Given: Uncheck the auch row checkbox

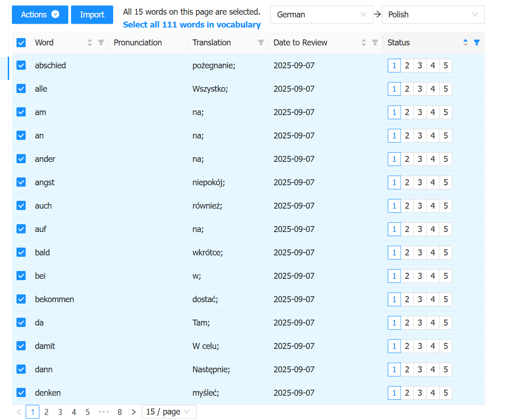Looking at the screenshot, I should [x=21, y=206].
